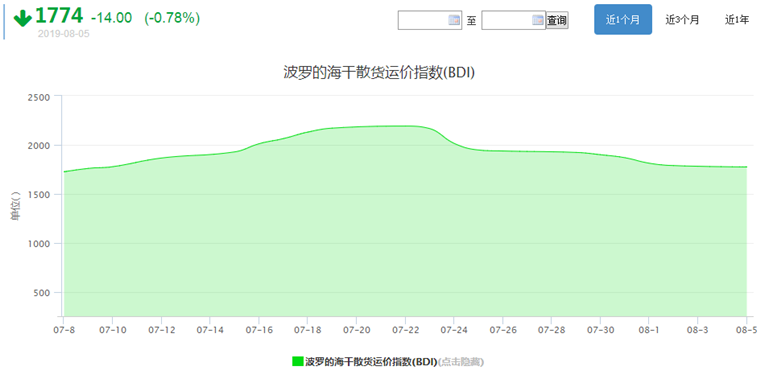Viewport: 760px width, 370px height.
Task: Switch to 近1年 time range
Action: (737, 20)
